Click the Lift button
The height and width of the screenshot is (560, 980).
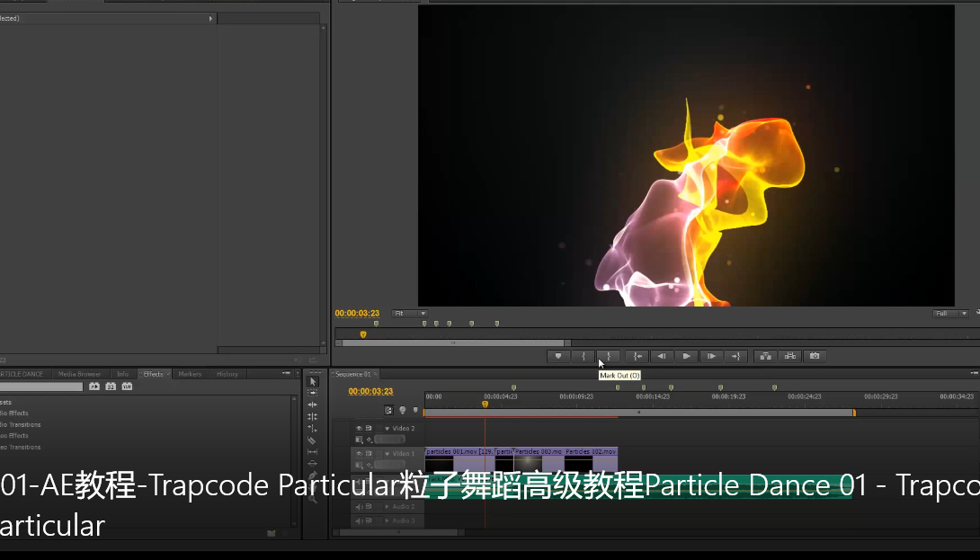[x=765, y=356]
